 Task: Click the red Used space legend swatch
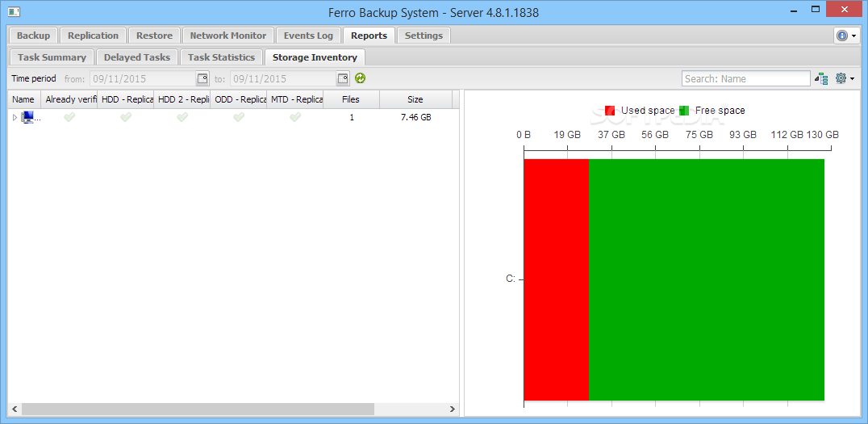pos(610,111)
